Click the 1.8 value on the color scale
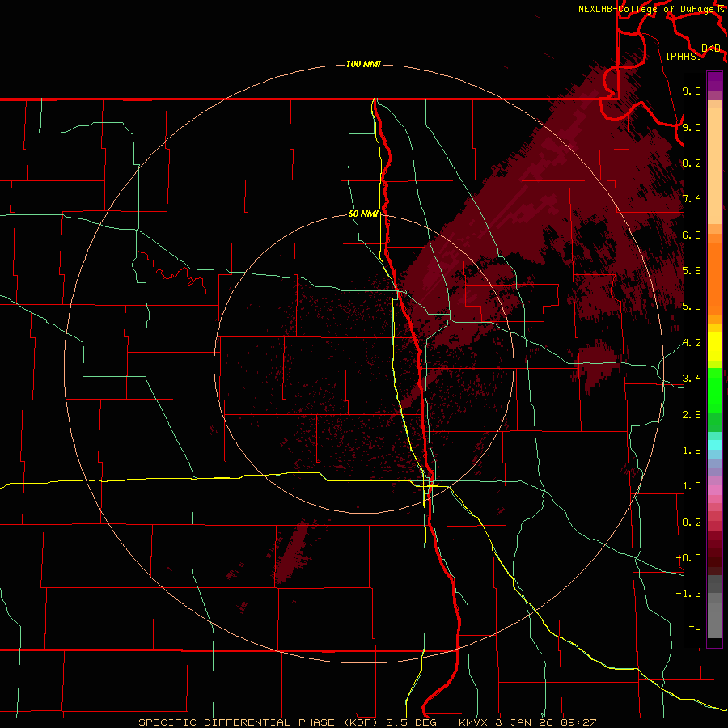Screen dimensions: 728x728 click(692, 451)
